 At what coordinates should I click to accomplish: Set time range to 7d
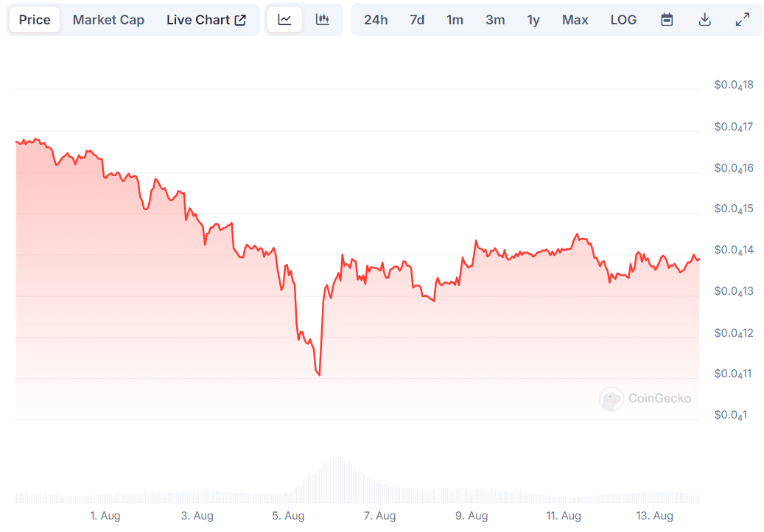(x=417, y=20)
